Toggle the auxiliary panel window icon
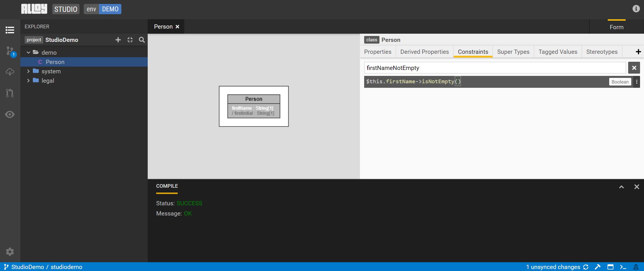 tap(610, 267)
